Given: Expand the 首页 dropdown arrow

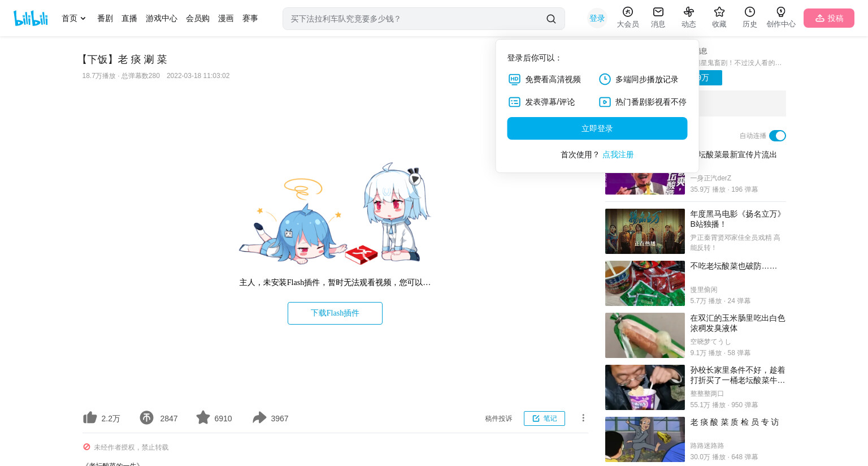Looking at the screenshot, I should pyautogui.click(x=83, y=19).
